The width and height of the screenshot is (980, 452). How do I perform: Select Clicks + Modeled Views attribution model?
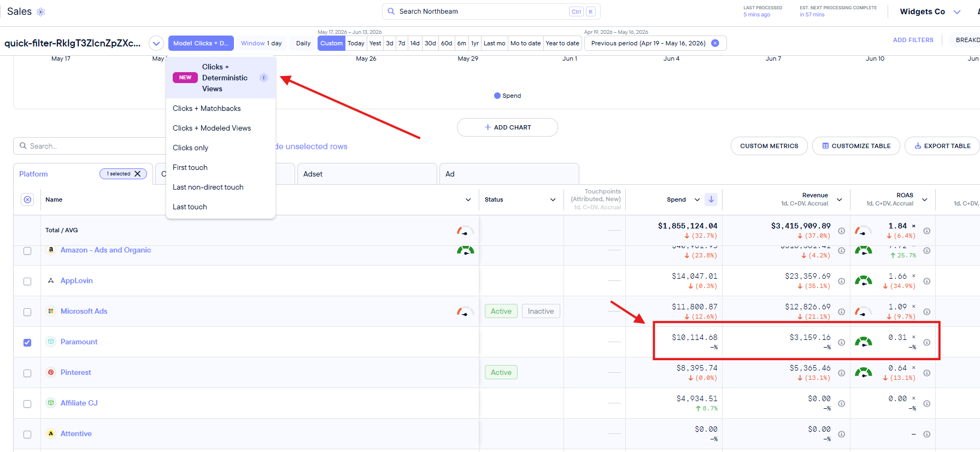coord(221,128)
